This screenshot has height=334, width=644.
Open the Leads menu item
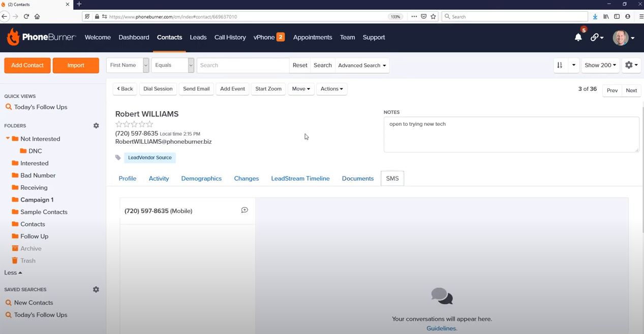[198, 38]
